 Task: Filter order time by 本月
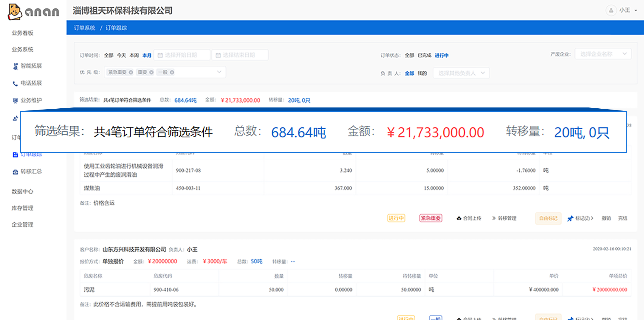pos(147,55)
